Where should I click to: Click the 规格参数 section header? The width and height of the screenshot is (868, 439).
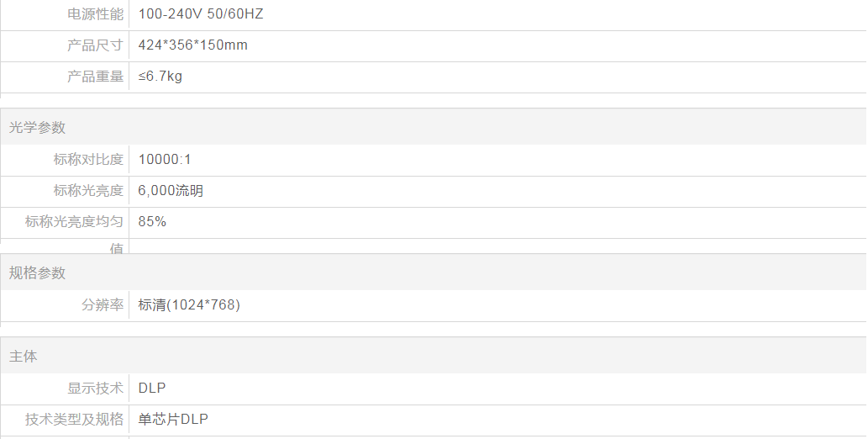(38, 273)
